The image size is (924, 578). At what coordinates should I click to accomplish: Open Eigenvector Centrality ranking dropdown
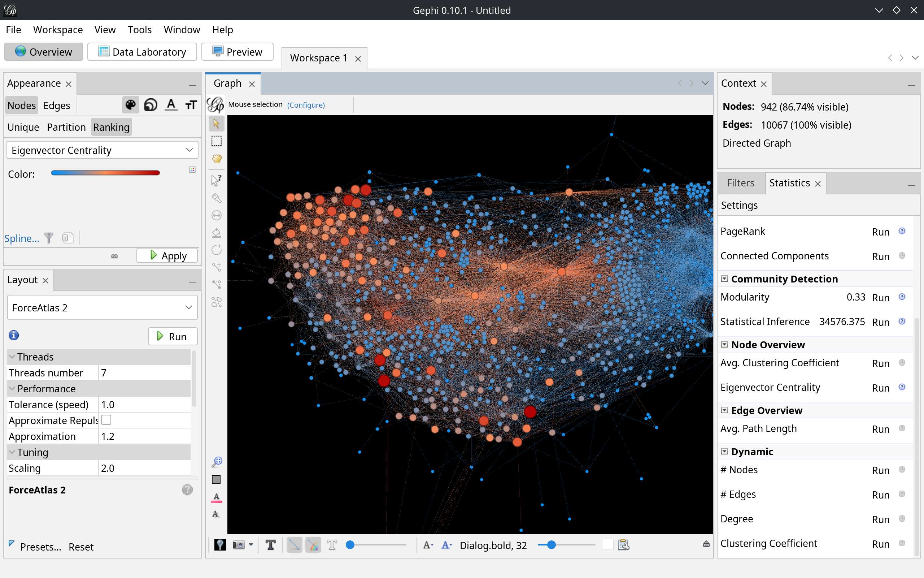point(103,150)
